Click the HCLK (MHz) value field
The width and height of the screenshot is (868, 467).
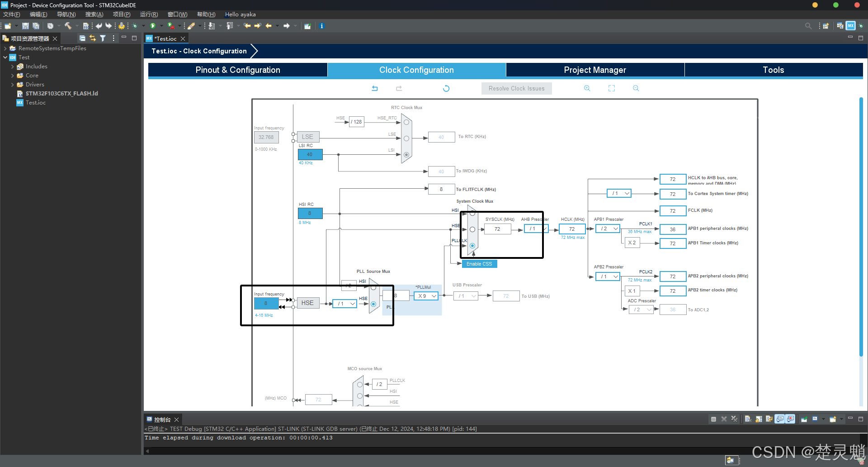pos(572,229)
